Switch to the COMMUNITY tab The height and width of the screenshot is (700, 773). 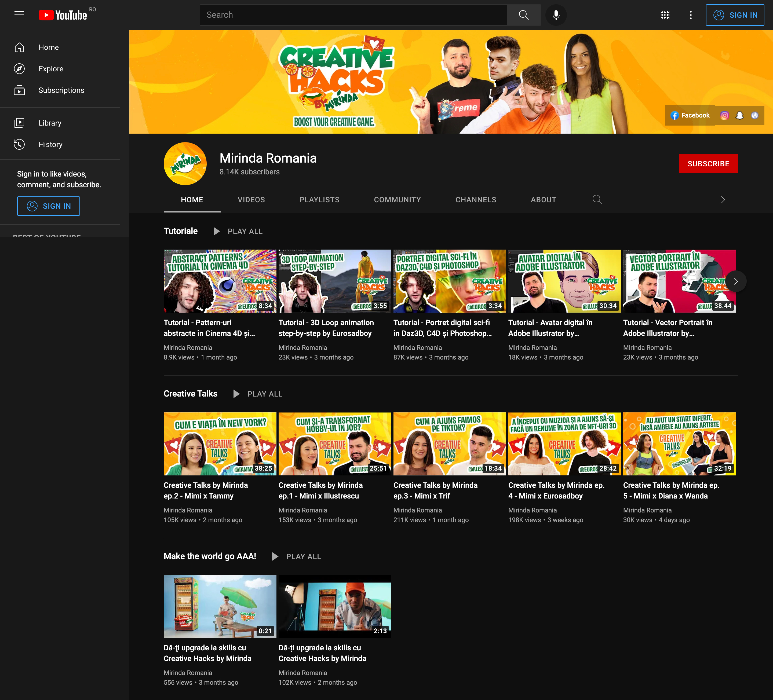pos(397,200)
